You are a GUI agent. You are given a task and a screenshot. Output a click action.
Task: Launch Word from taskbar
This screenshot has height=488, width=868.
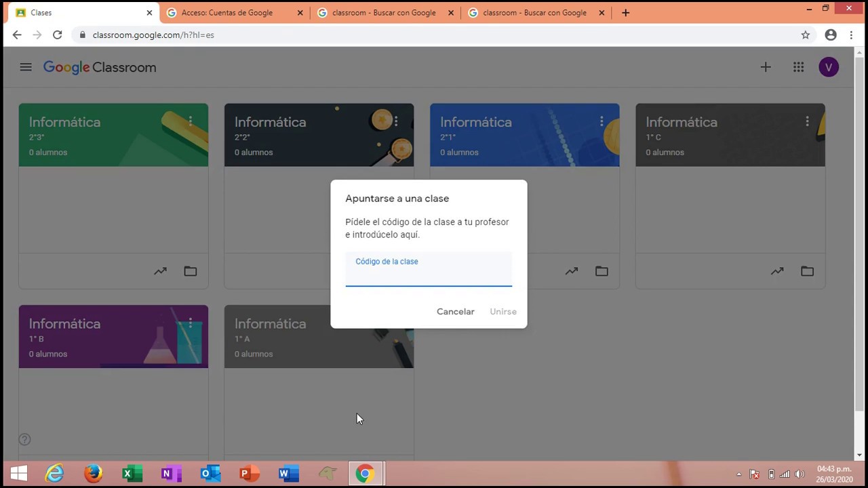click(x=288, y=474)
